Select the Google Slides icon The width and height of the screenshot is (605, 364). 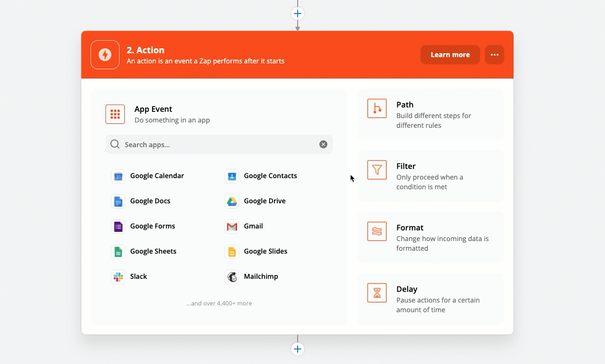[232, 252]
